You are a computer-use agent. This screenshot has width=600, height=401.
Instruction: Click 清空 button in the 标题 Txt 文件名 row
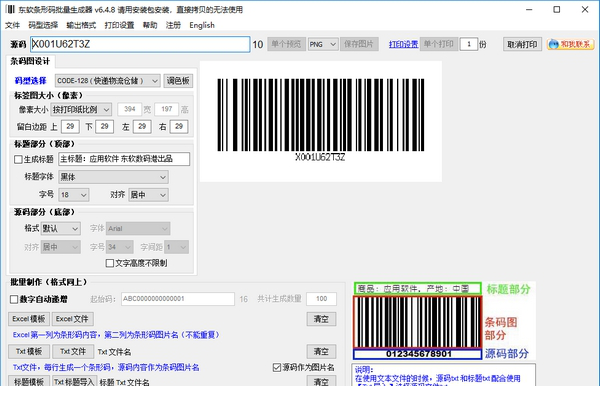tap(321, 381)
